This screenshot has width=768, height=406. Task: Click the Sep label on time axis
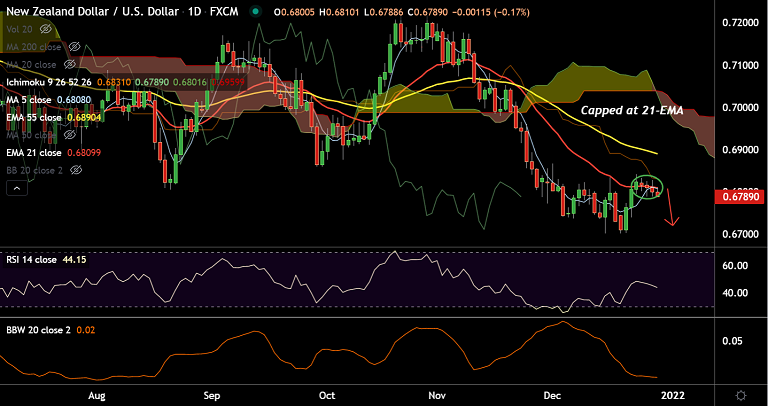[211, 395]
